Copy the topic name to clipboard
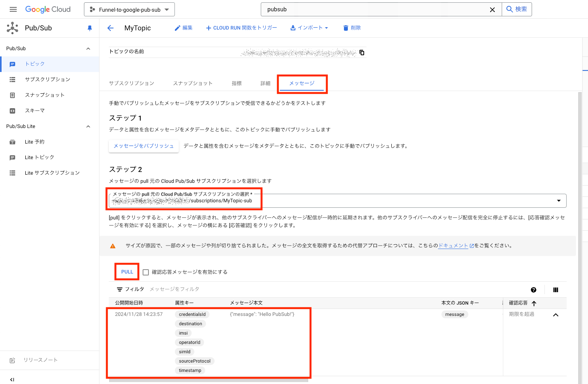The image size is (588, 384). [362, 53]
